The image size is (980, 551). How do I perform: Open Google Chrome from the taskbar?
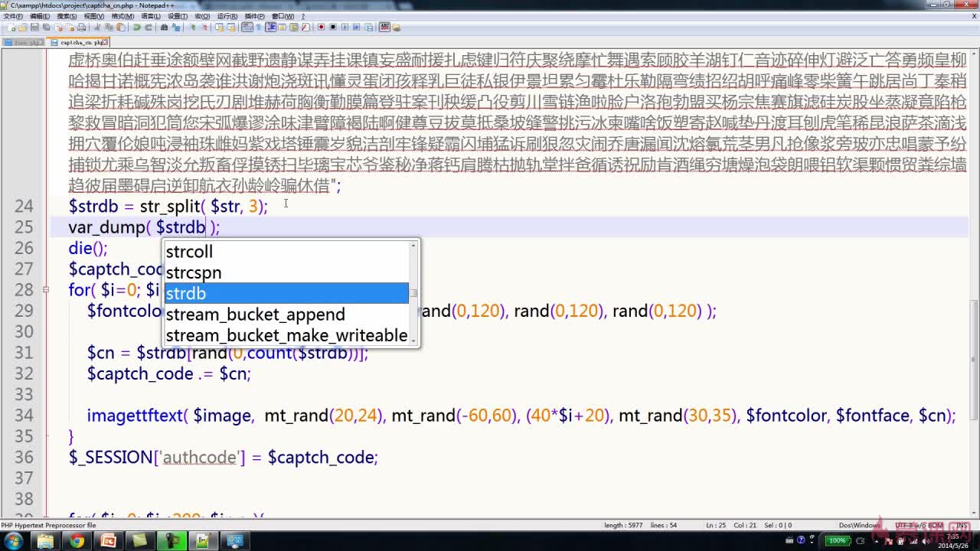[x=77, y=541]
